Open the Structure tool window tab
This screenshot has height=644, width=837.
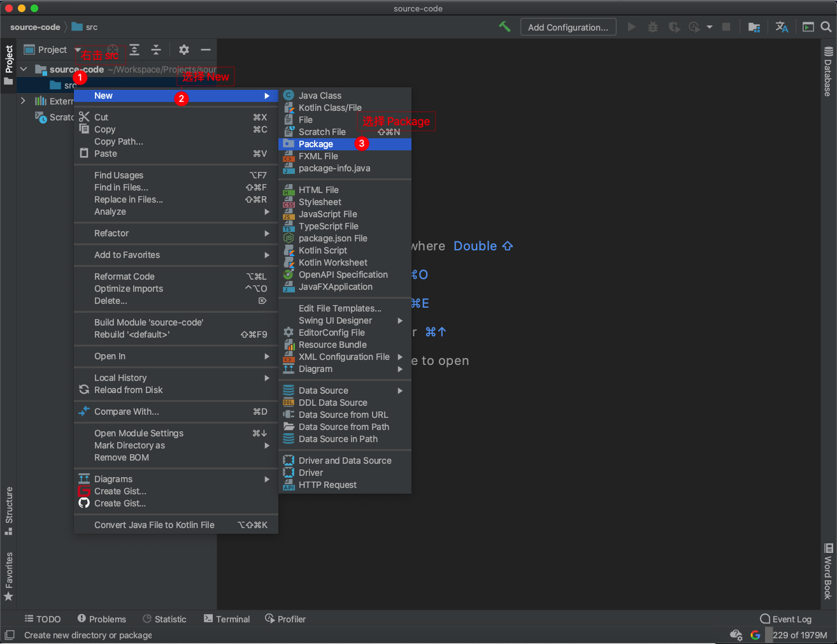tap(8, 511)
